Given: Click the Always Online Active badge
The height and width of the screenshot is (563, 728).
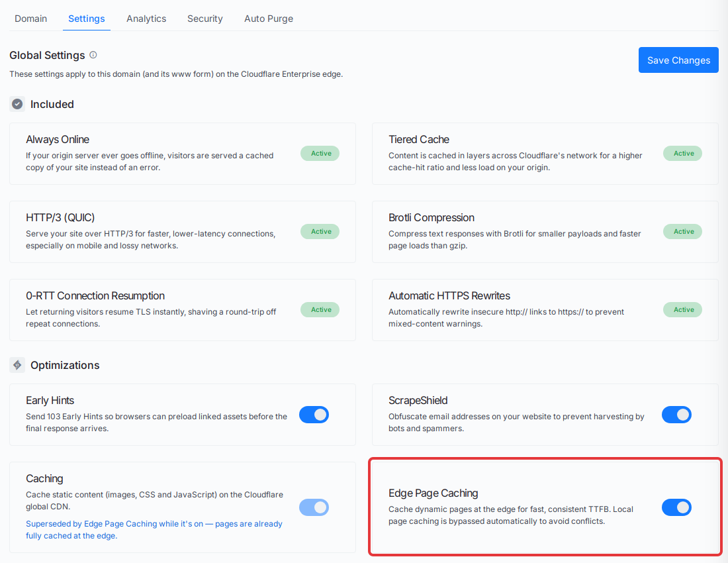Looking at the screenshot, I should coord(320,153).
